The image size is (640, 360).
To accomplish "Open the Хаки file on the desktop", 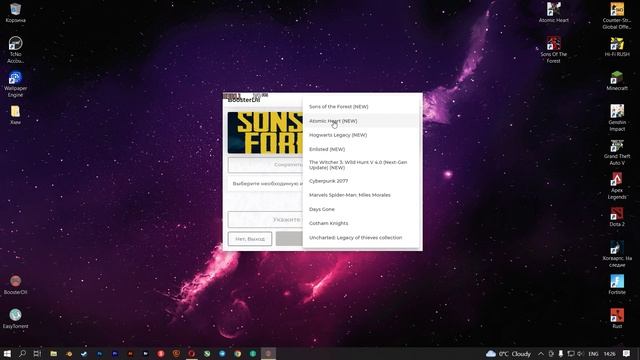I will coord(16,115).
